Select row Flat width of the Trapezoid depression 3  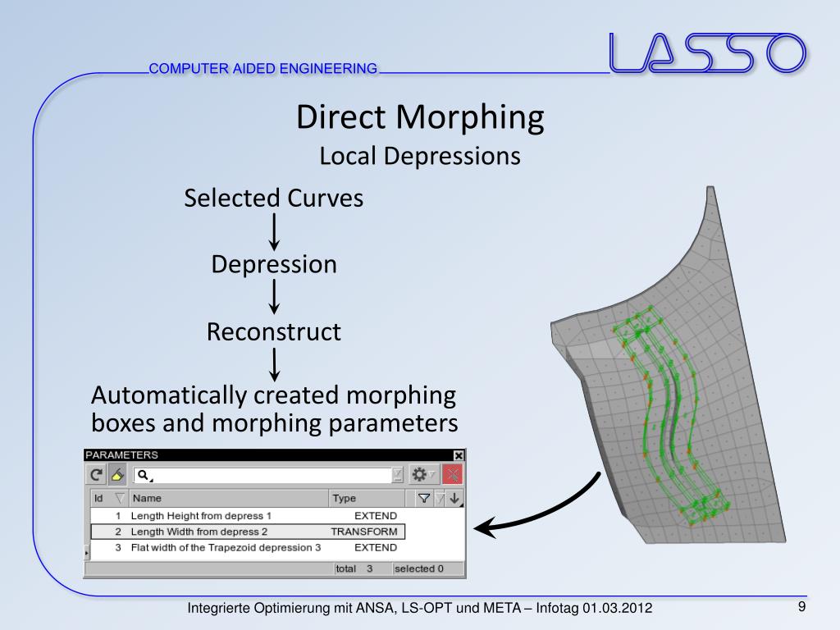point(248,547)
